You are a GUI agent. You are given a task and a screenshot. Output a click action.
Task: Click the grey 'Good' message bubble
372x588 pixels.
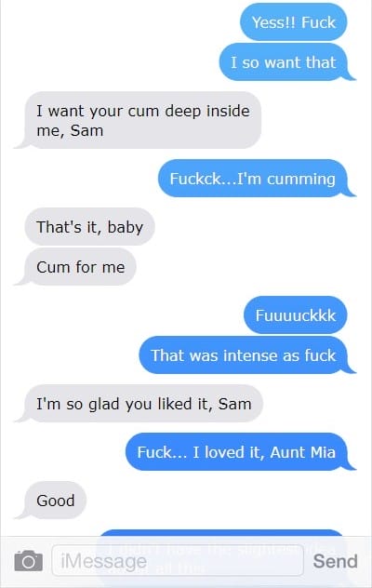point(50,500)
